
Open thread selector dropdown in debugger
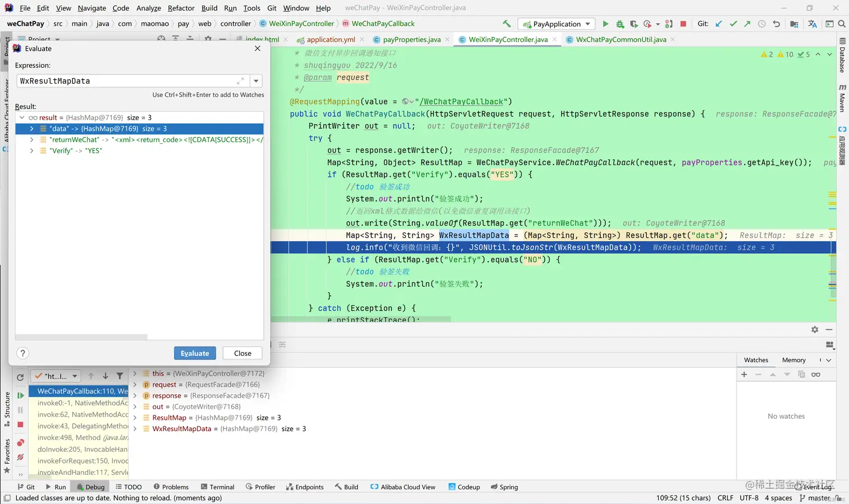coord(56,376)
